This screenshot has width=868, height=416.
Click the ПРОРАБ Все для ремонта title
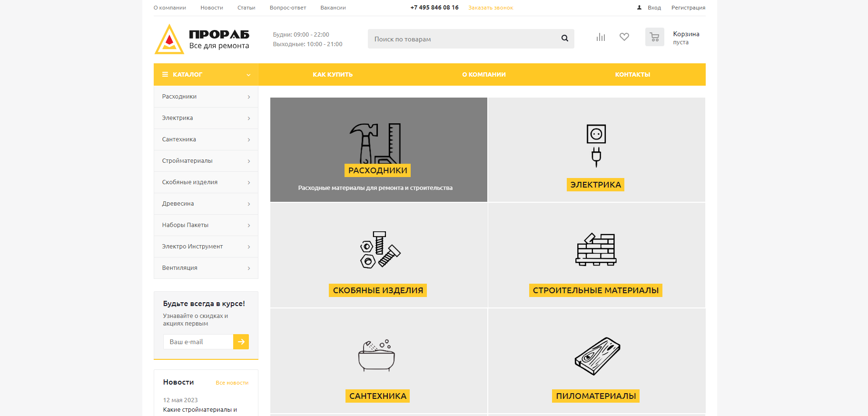[219, 40]
